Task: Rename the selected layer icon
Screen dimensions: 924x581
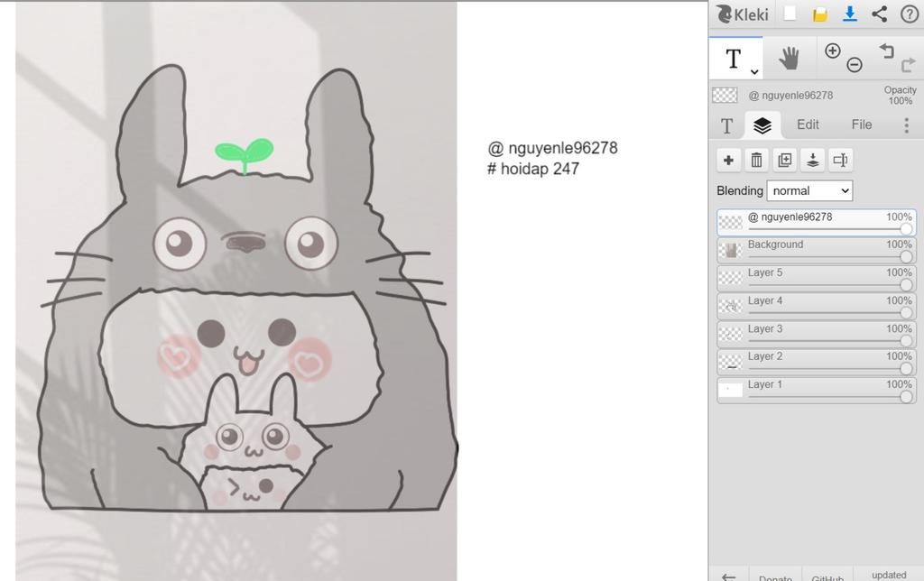Action: [x=841, y=160]
